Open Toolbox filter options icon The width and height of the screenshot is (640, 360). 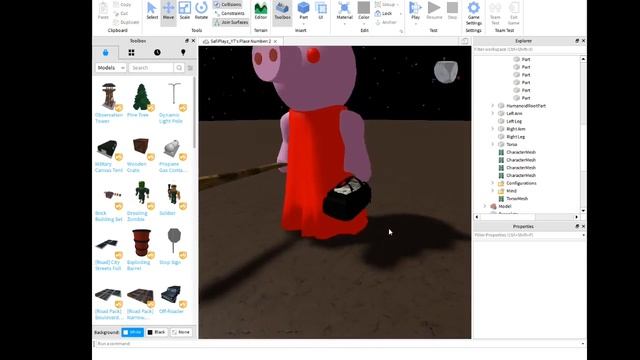(x=190, y=68)
